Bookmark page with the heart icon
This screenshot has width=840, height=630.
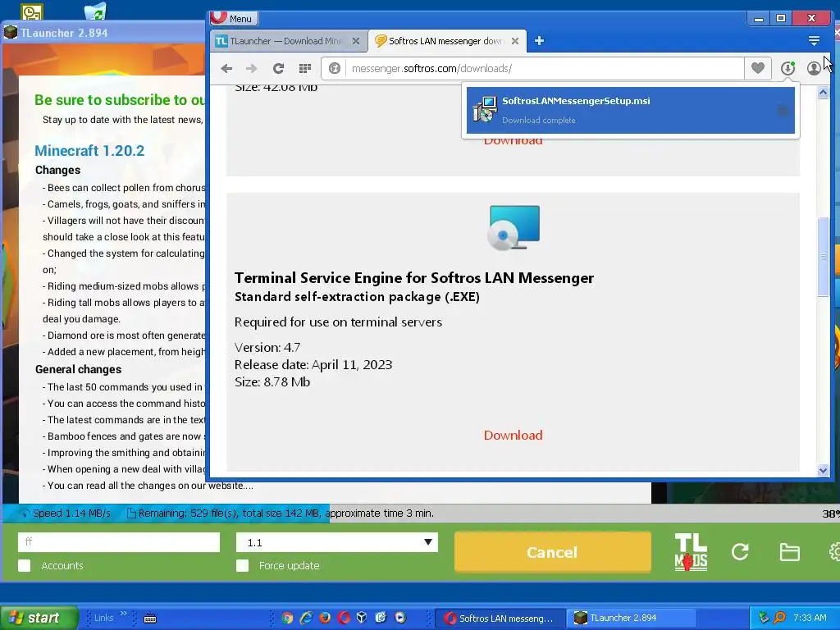(757, 68)
